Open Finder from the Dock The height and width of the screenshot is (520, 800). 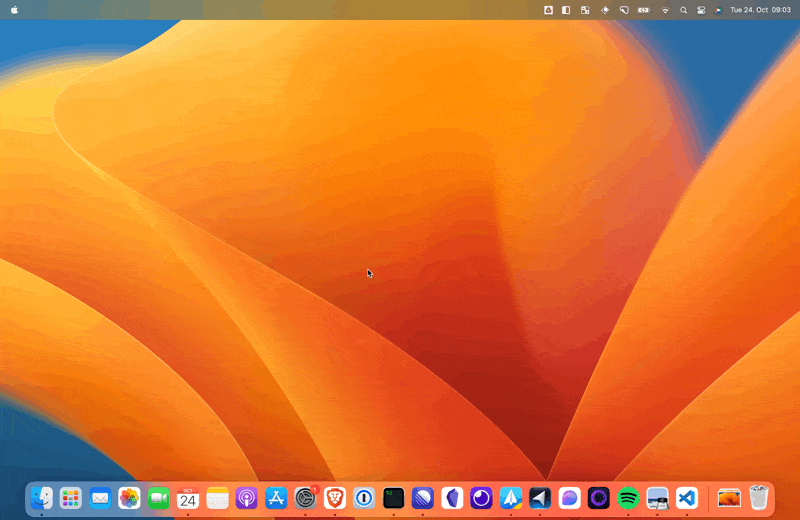click(x=41, y=497)
